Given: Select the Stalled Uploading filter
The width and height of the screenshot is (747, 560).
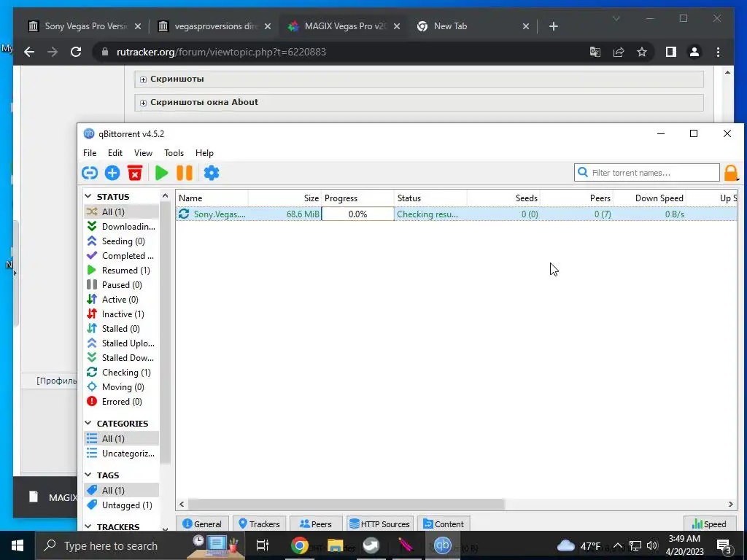Looking at the screenshot, I should (122, 343).
